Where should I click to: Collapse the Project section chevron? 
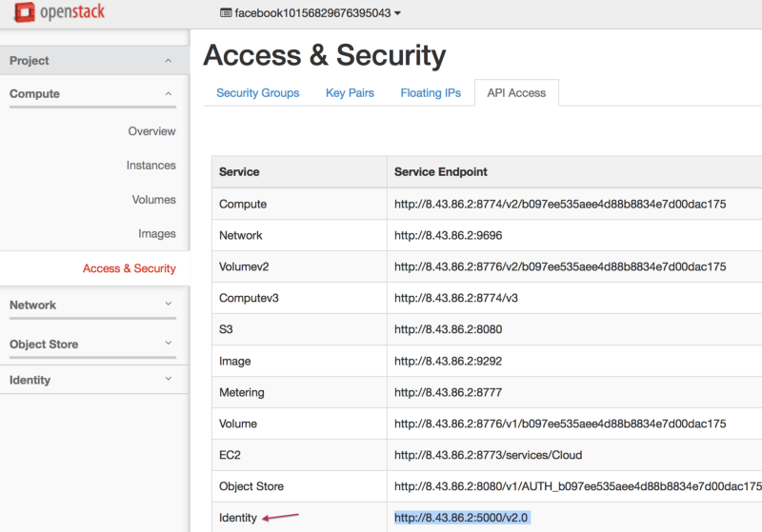point(169,61)
